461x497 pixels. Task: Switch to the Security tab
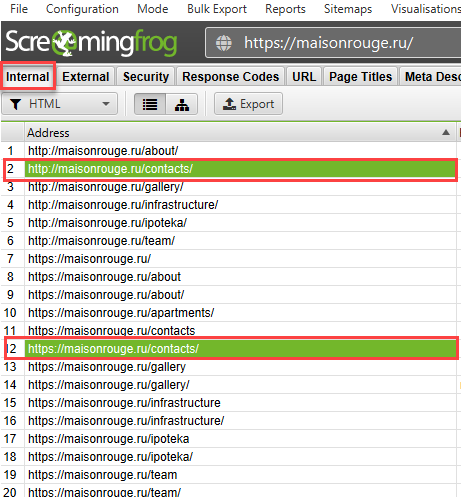point(146,77)
